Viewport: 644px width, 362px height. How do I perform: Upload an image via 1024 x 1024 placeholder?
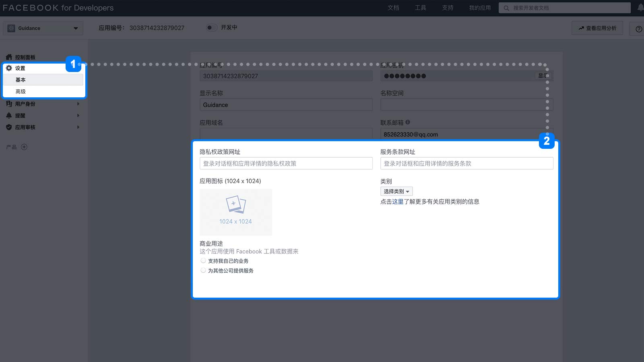(236, 212)
